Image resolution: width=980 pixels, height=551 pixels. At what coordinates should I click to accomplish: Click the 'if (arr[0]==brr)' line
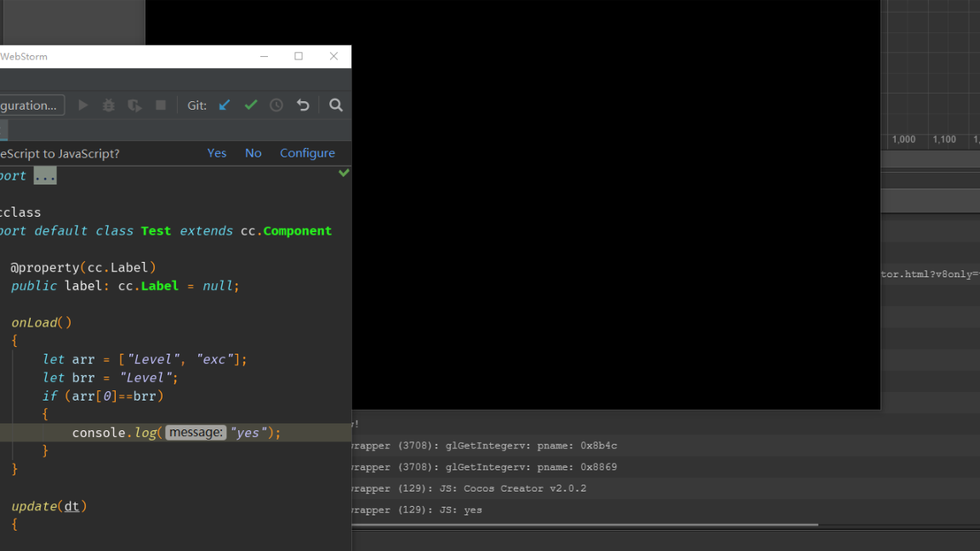[103, 396]
